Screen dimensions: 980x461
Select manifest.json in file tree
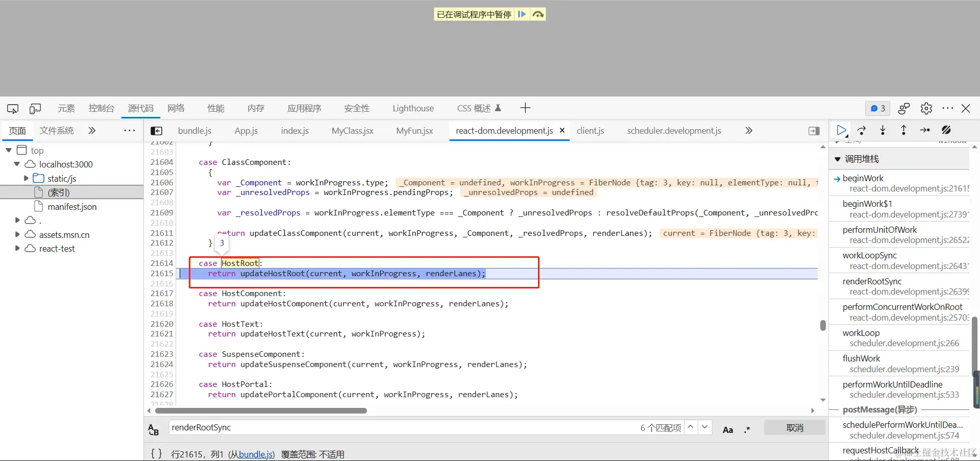coord(71,207)
